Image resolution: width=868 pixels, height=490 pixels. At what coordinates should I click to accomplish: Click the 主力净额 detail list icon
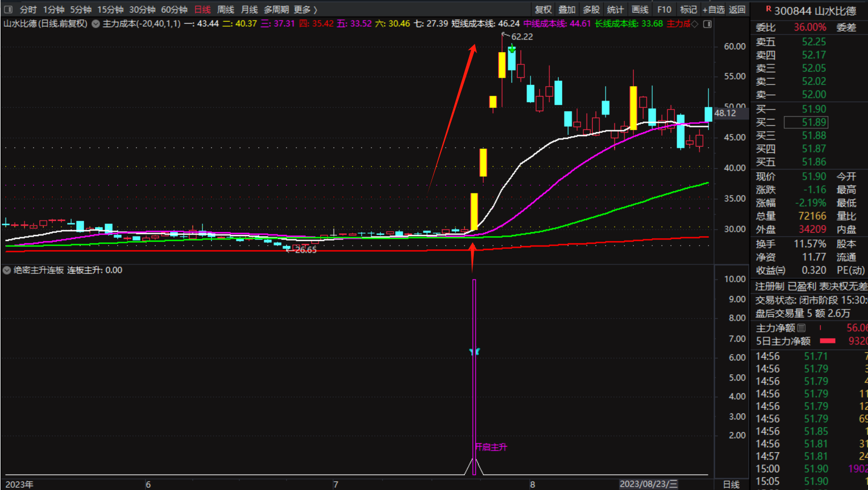(x=801, y=328)
